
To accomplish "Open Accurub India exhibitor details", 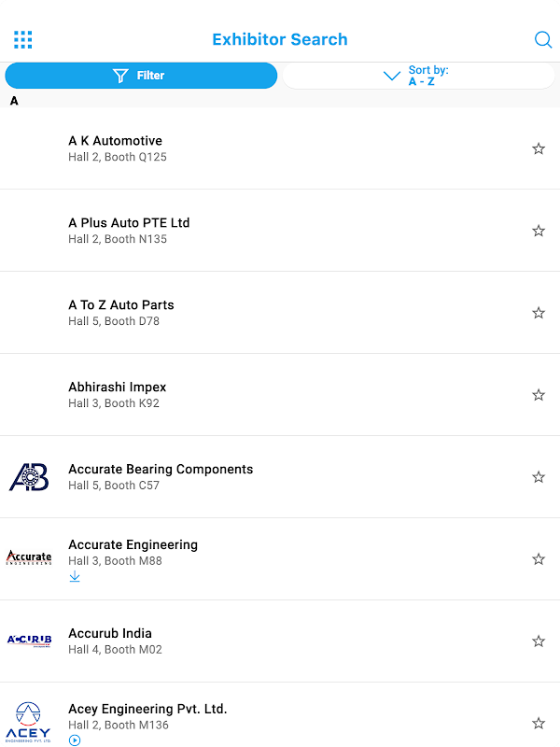I will coord(110,634).
